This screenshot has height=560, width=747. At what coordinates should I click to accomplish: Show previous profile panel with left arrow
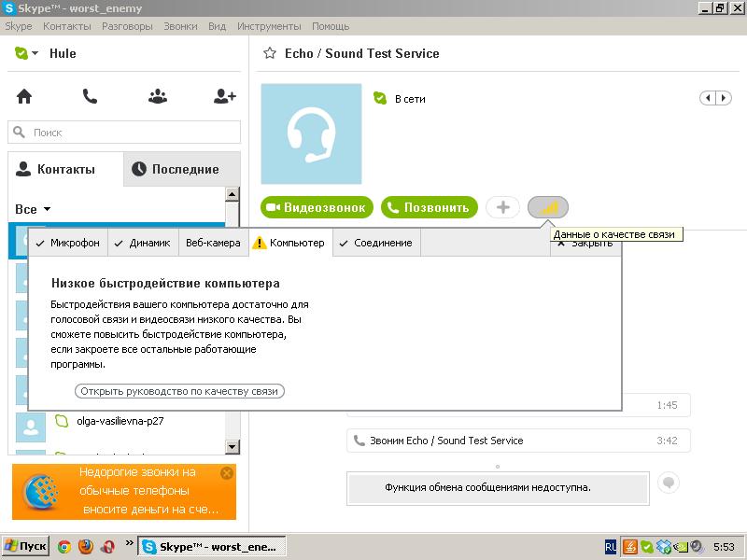pyautogui.click(x=708, y=98)
